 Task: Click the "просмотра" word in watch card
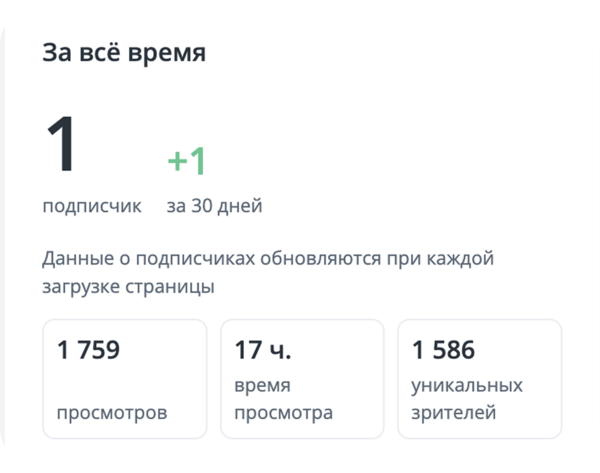click(x=284, y=412)
